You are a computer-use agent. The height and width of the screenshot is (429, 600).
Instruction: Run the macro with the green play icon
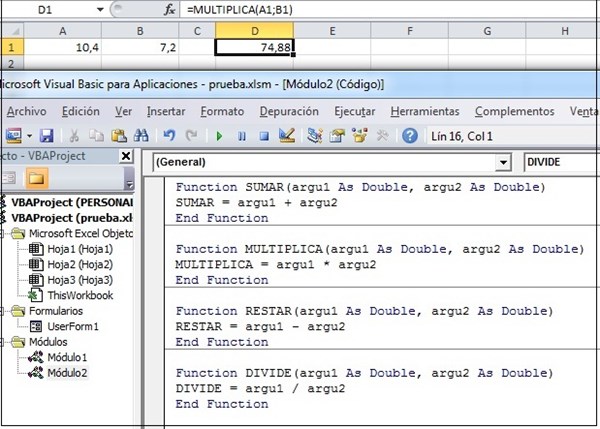coord(221,135)
